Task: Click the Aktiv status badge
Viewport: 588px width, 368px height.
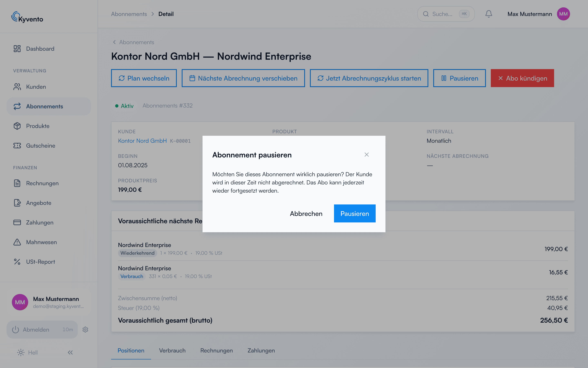Action: [124, 106]
